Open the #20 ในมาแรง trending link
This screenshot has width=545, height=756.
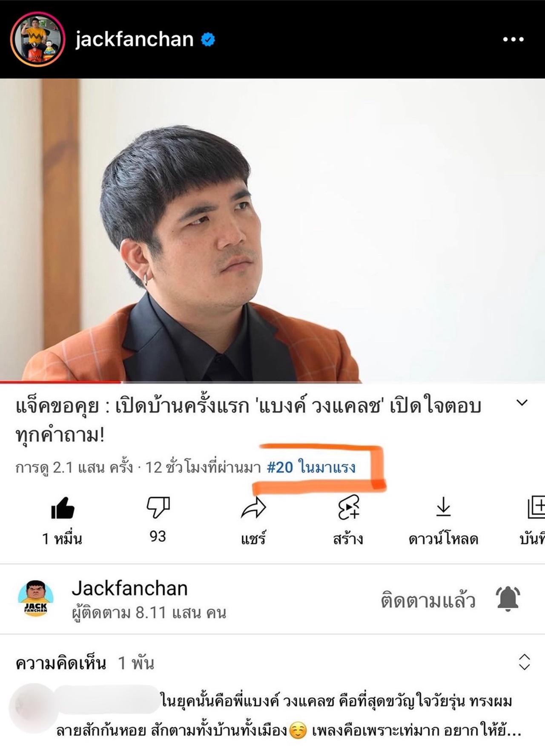click(311, 467)
